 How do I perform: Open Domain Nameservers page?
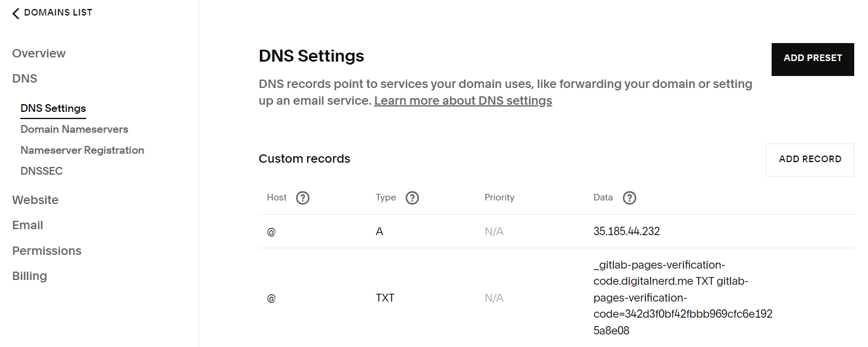(x=74, y=129)
